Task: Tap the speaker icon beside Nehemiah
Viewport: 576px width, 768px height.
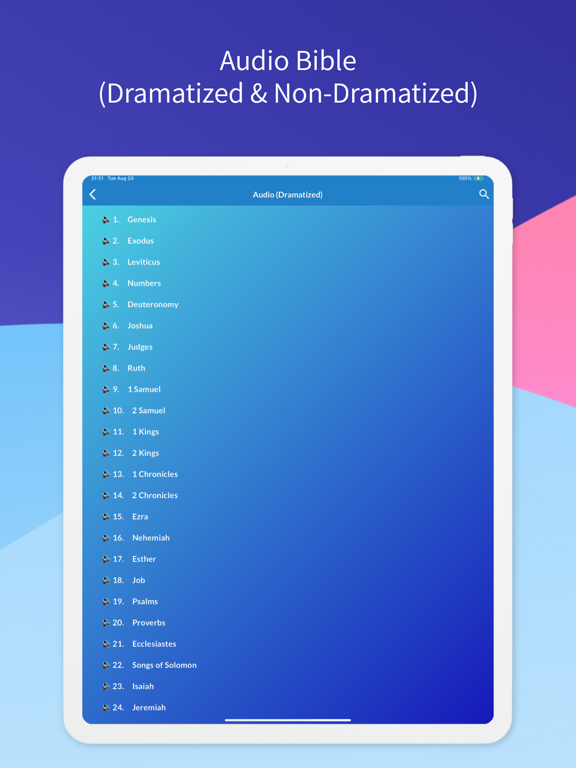Action: (x=105, y=538)
